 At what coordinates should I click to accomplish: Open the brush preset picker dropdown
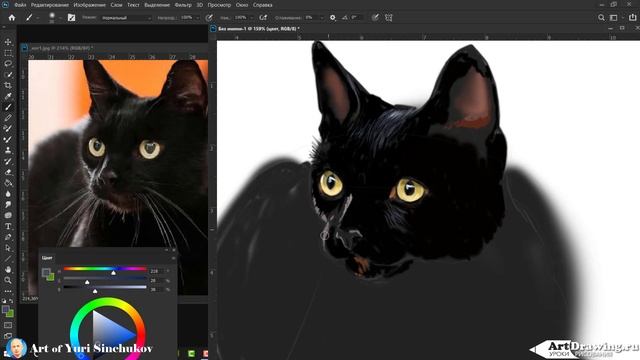[x=60, y=18]
